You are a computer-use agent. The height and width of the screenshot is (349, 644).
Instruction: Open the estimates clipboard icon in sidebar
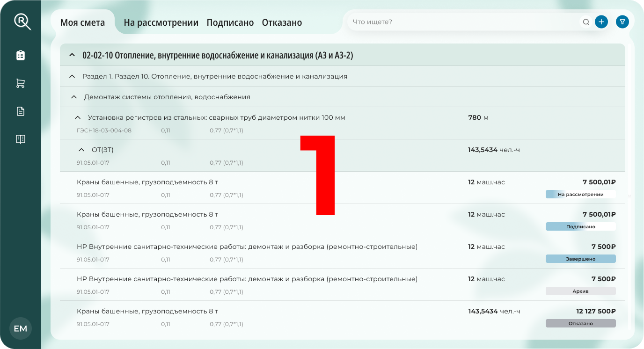click(21, 55)
